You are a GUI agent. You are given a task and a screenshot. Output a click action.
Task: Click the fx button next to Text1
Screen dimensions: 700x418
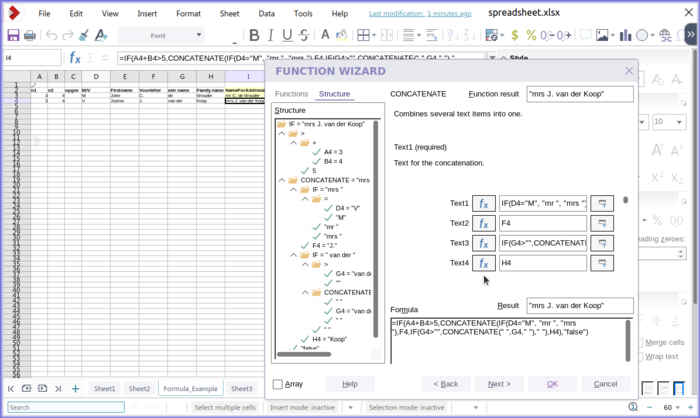pyautogui.click(x=484, y=203)
